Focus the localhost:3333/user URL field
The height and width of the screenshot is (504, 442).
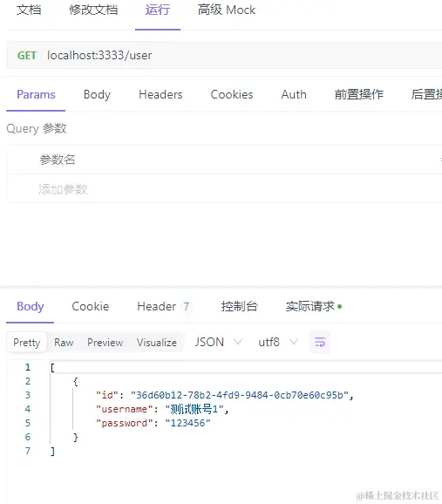99,55
